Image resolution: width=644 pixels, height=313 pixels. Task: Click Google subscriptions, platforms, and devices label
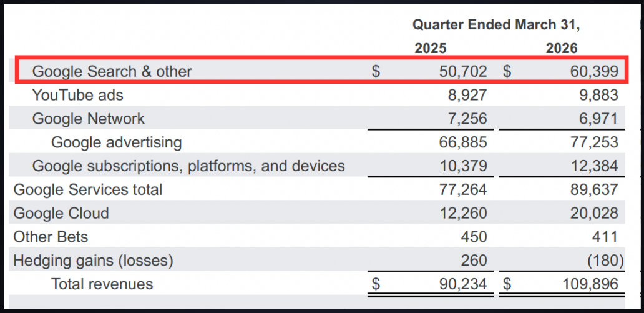pyautogui.click(x=188, y=166)
